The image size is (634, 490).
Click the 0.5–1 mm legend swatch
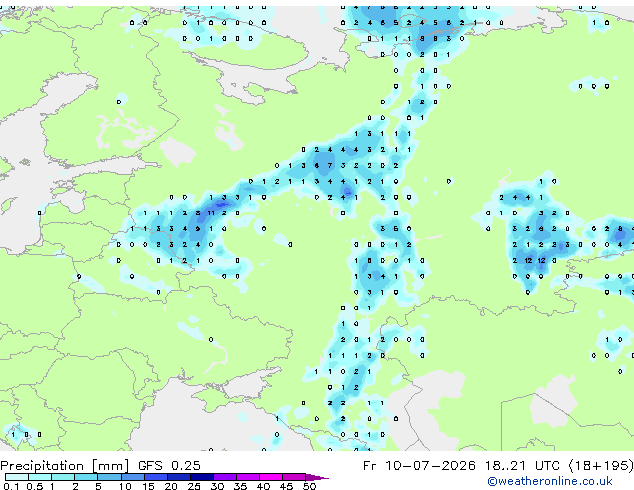click(40, 477)
